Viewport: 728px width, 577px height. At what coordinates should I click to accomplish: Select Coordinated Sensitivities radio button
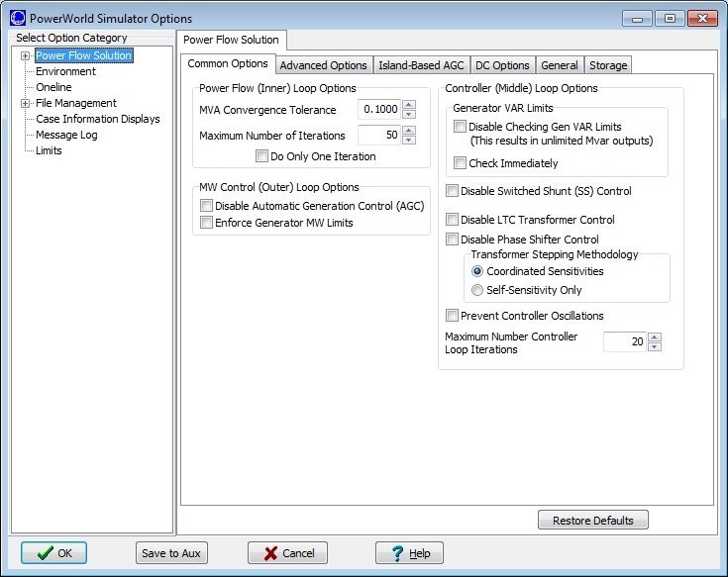tap(477, 271)
